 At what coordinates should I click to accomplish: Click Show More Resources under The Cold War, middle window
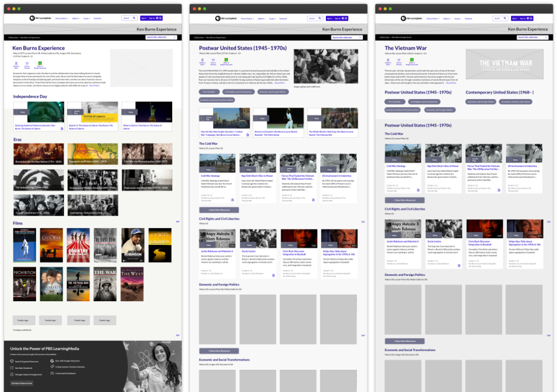click(x=219, y=210)
